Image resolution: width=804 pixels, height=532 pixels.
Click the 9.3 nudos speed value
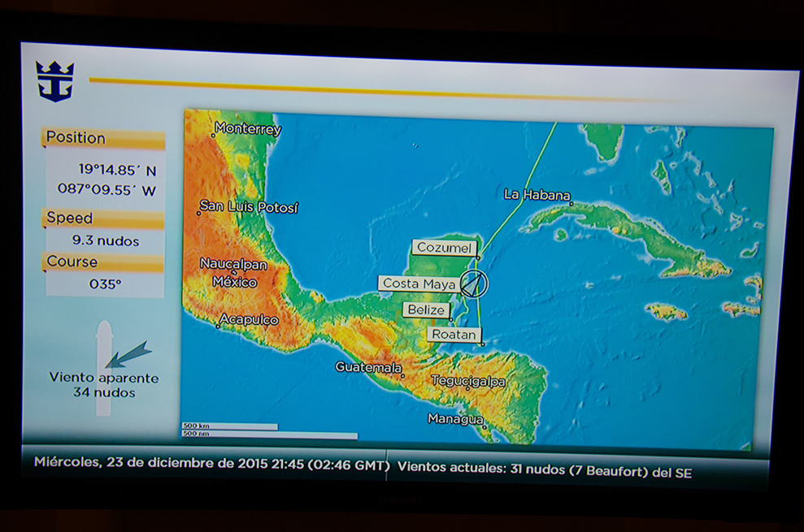[105, 241]
